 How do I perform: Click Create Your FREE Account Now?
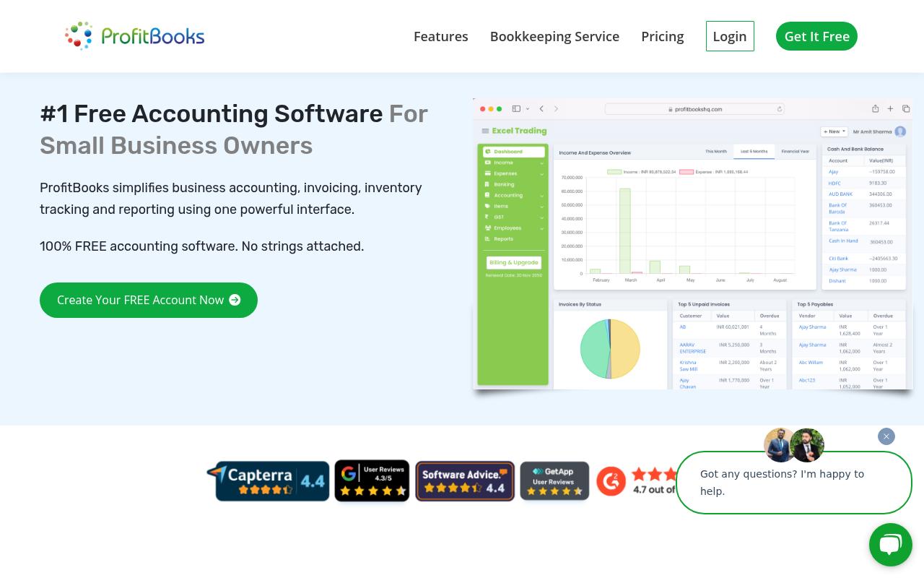[x=149, y=300]
